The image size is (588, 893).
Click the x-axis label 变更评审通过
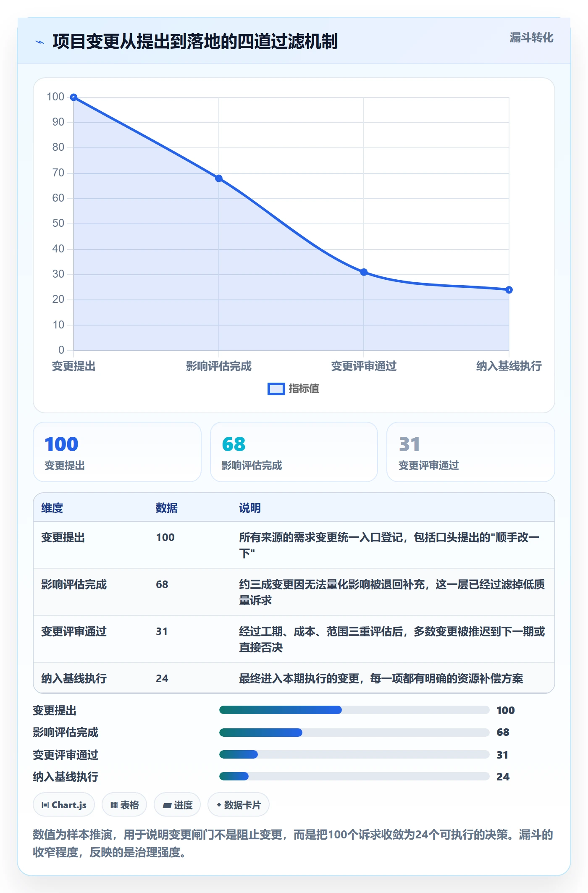coord(364,366)
